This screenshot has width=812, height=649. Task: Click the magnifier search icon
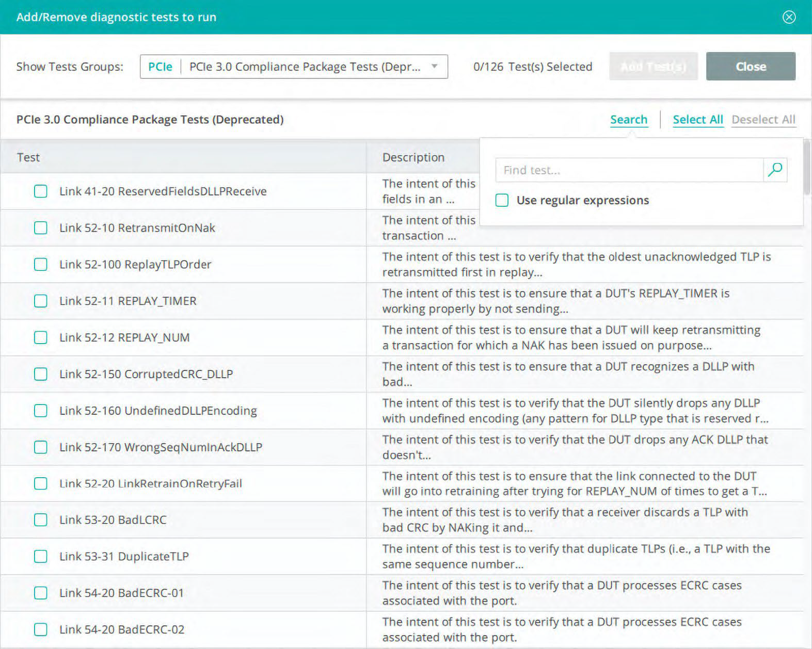[775, 170]
